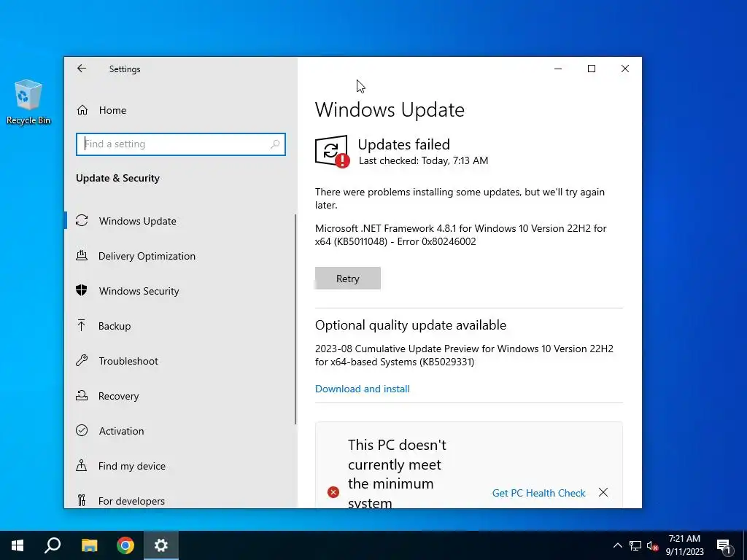The image size is (747, 560).
Task: Select the Windows Update sync icon in sidebar
Action: 82,220
